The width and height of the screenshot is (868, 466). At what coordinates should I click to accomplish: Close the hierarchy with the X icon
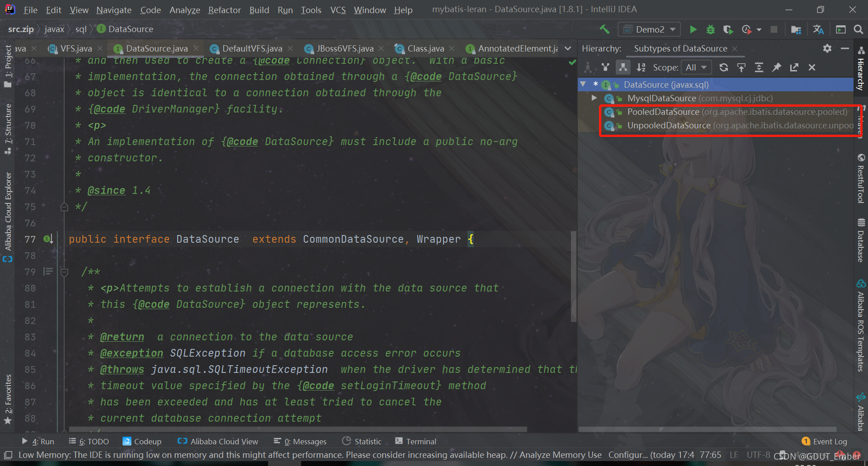812,67
